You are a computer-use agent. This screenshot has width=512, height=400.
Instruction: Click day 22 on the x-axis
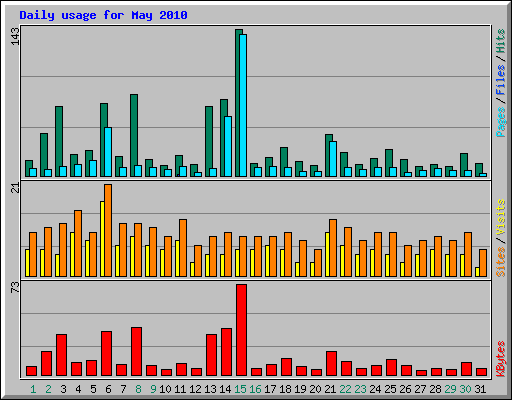coord(345,389)
